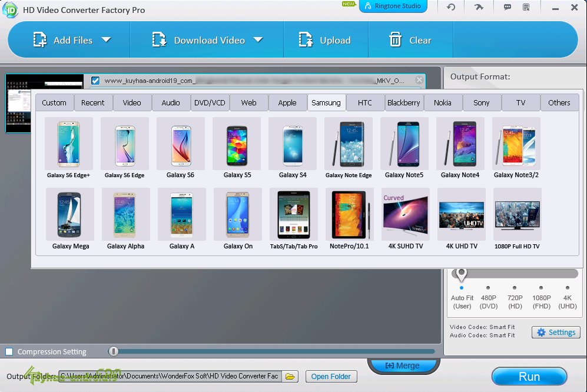
Task: Switch to the Custom format tab
Action: (x=54, y=102)
